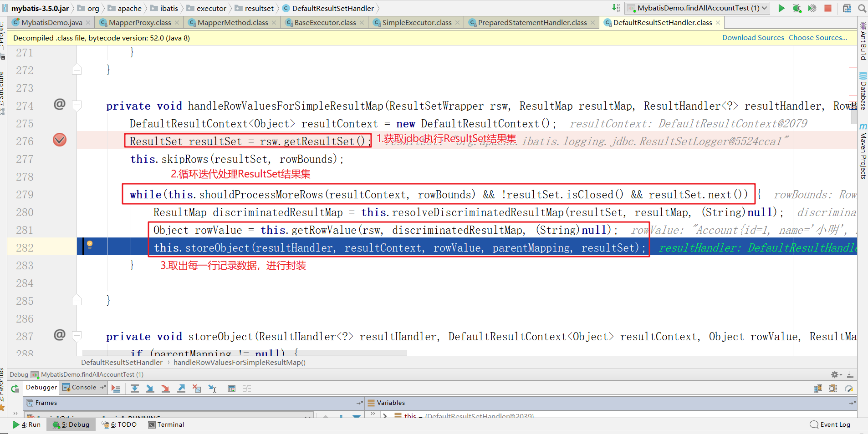Screen dimensions: 868x434
Task: Show the execution point
Action: coord(116,389)
